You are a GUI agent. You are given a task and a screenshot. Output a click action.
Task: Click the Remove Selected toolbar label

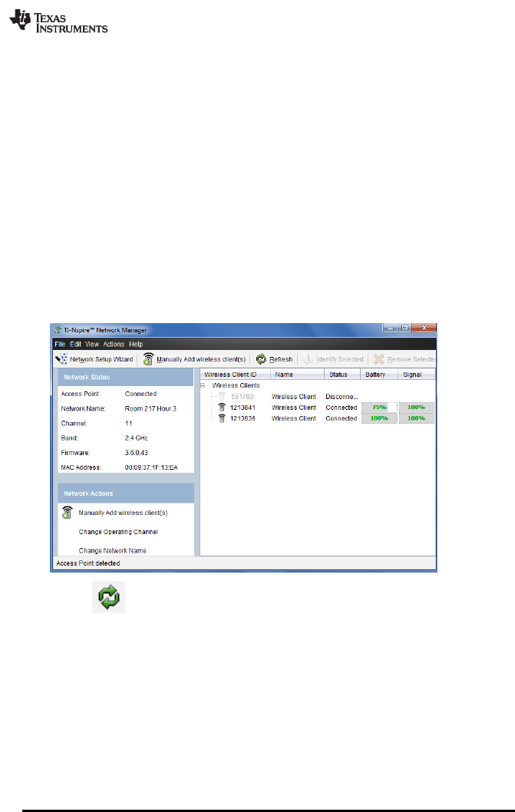point(411,359)
